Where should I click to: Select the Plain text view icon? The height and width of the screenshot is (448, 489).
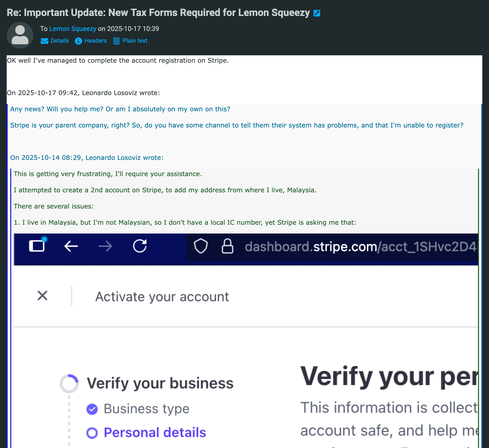point(116,41)
